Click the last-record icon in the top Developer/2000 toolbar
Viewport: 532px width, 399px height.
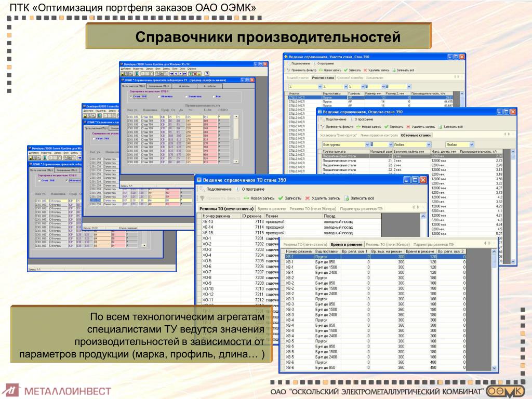point(184,73)
